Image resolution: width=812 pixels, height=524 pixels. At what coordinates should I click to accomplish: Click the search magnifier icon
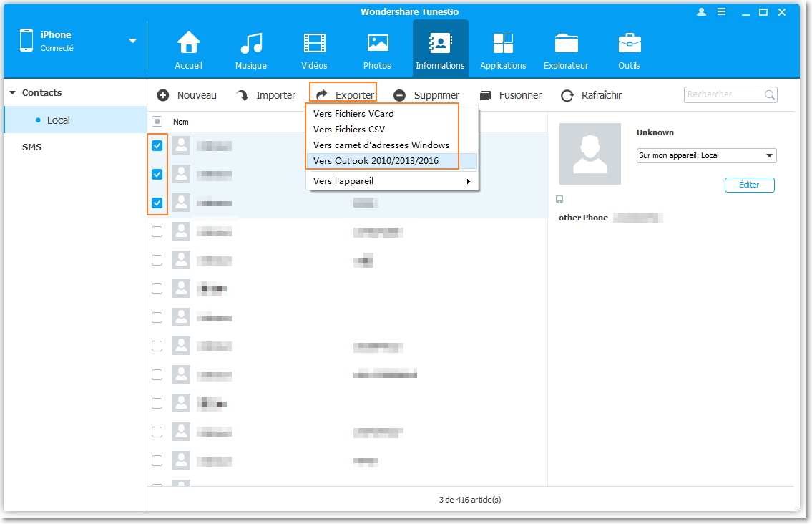point(770,94)
